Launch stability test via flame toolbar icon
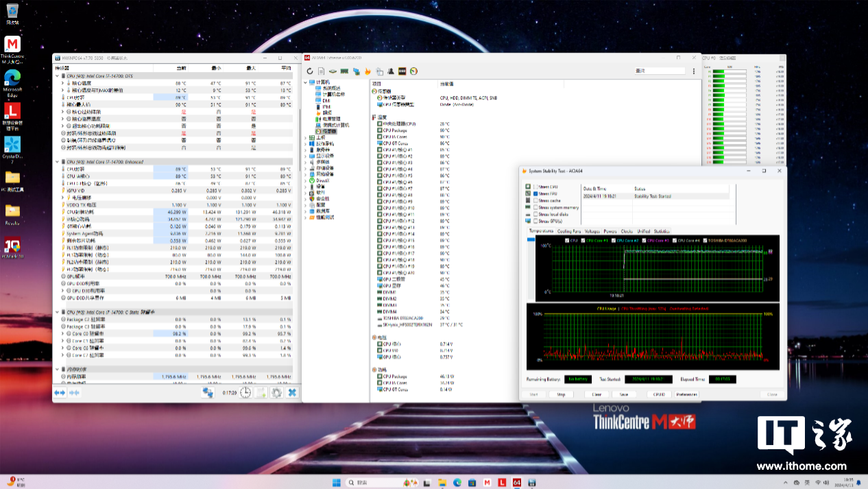 (367, 71)
